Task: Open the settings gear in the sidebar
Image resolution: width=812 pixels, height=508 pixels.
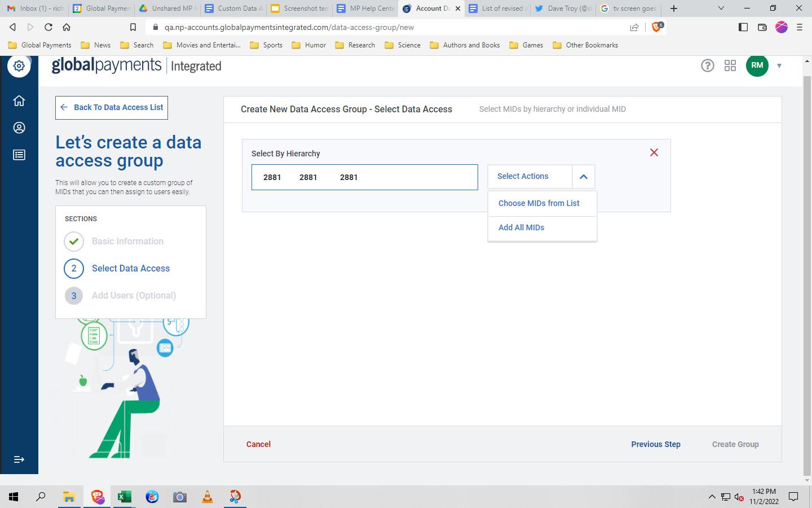Action: click(19, 66)
